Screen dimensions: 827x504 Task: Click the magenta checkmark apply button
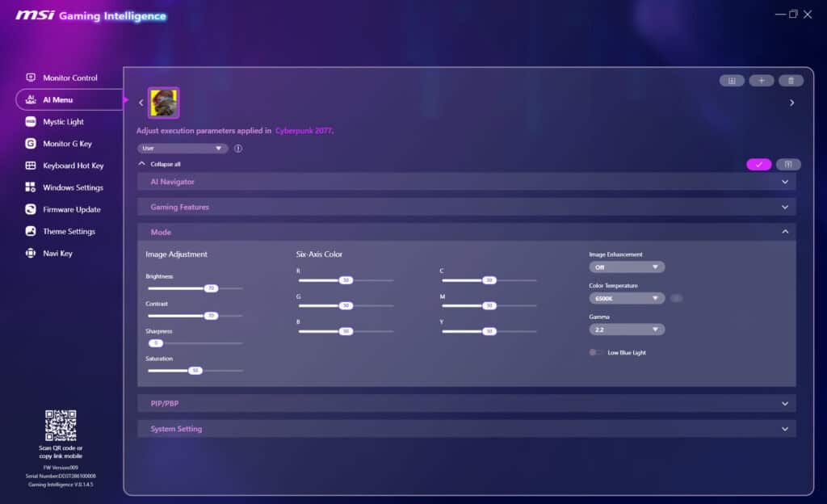[758, 165]
